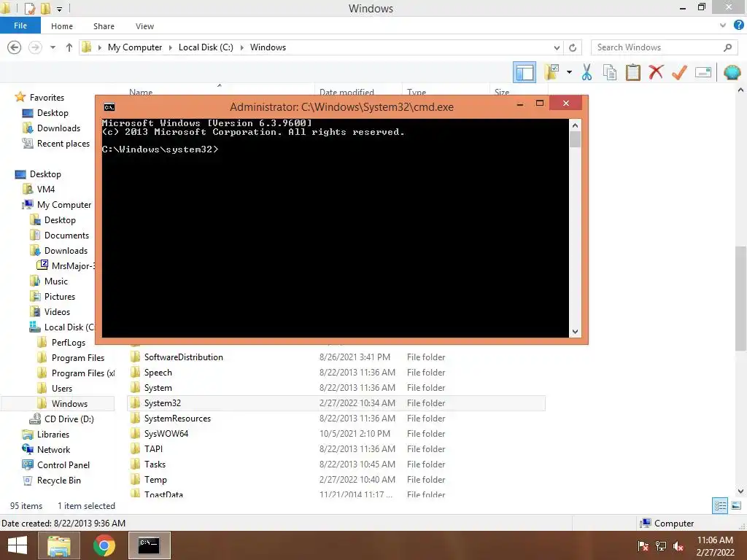Select Recent places in navigation pane

[63, 144]
